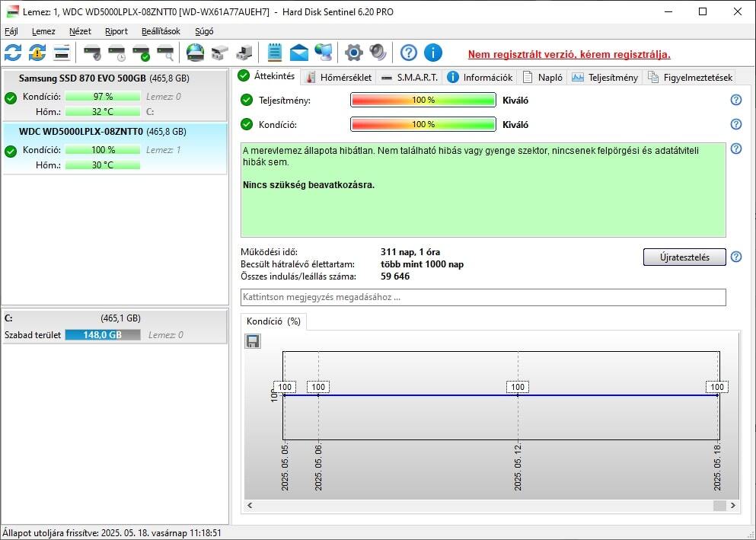Click the chart scrollbar left arrow
The image size is (756, 540).
coord(250,505)
